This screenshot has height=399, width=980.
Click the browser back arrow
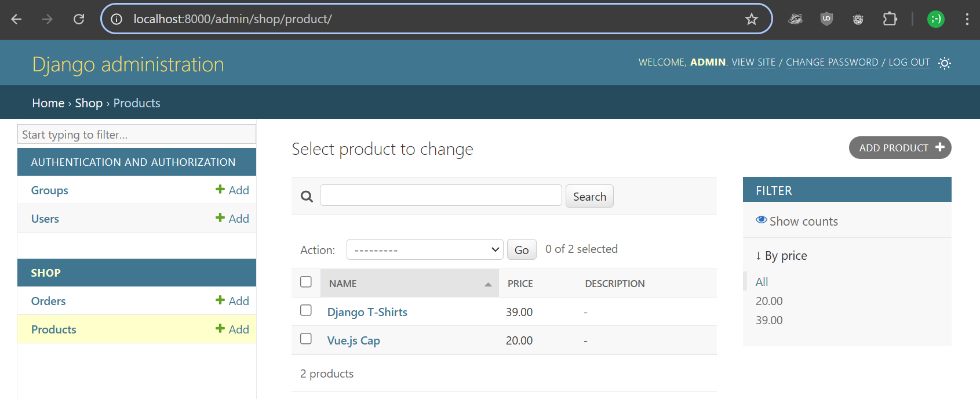tap(16, 19)
